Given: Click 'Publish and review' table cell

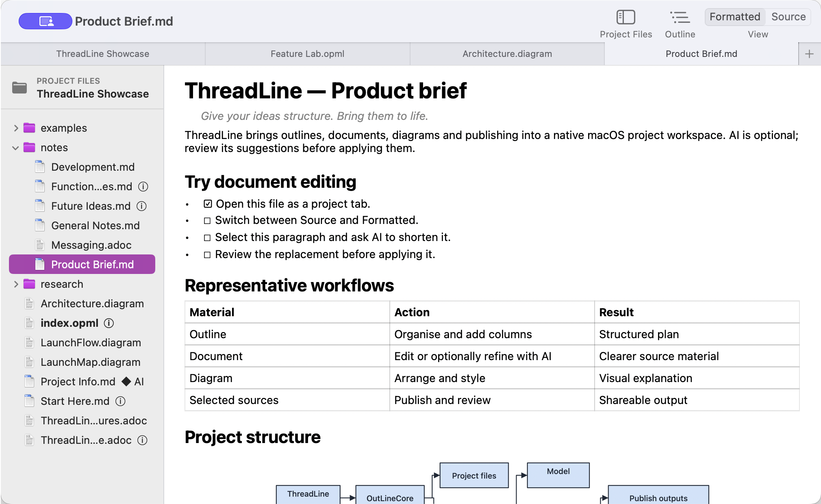Looking at the screenshot, I should click(492, 400).
